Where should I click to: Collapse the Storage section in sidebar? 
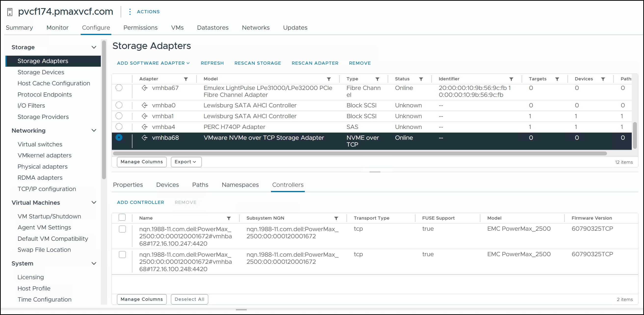click(x=94, y=47)
